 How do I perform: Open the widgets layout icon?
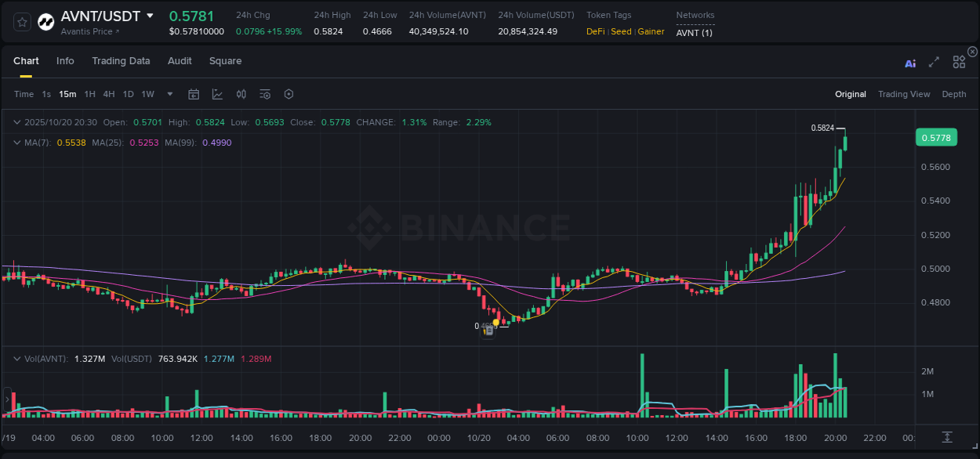click(x=959, y=61)
